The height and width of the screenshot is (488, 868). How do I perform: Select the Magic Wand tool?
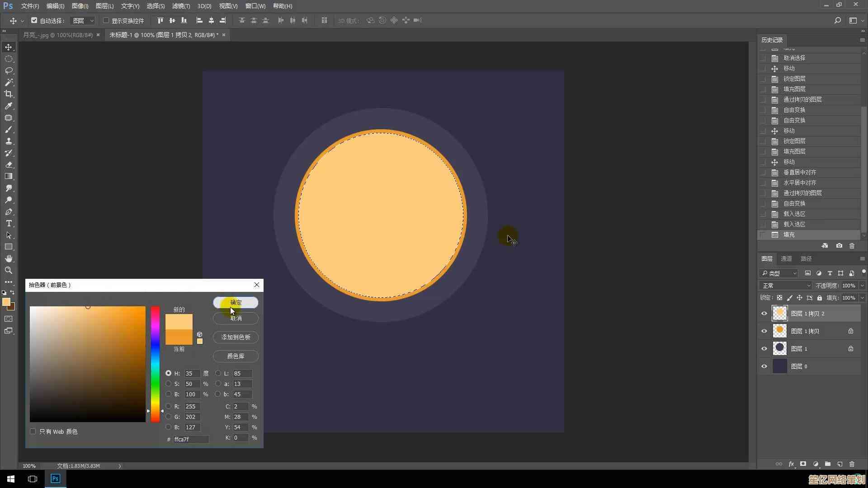(9, 82)
